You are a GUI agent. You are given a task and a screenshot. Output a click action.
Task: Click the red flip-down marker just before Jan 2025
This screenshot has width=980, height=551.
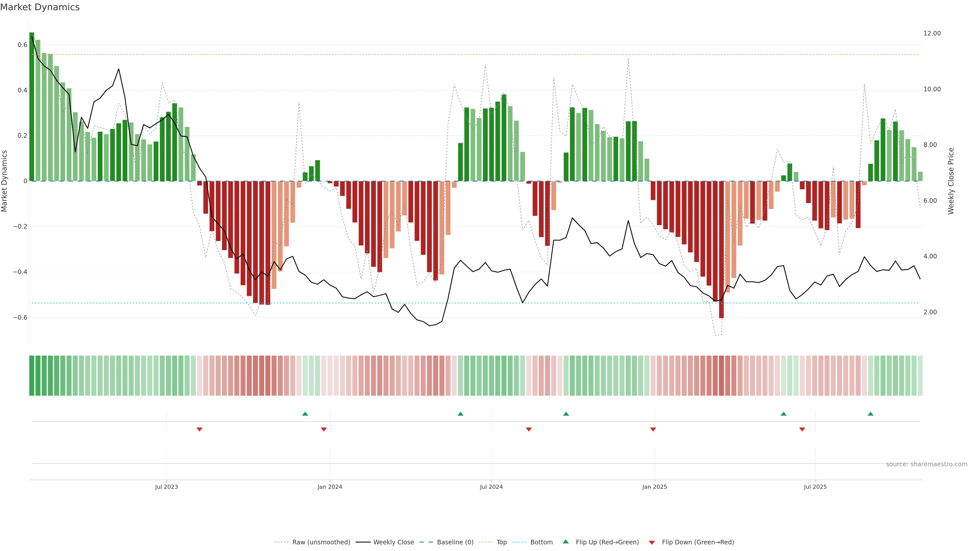point(653,429)
